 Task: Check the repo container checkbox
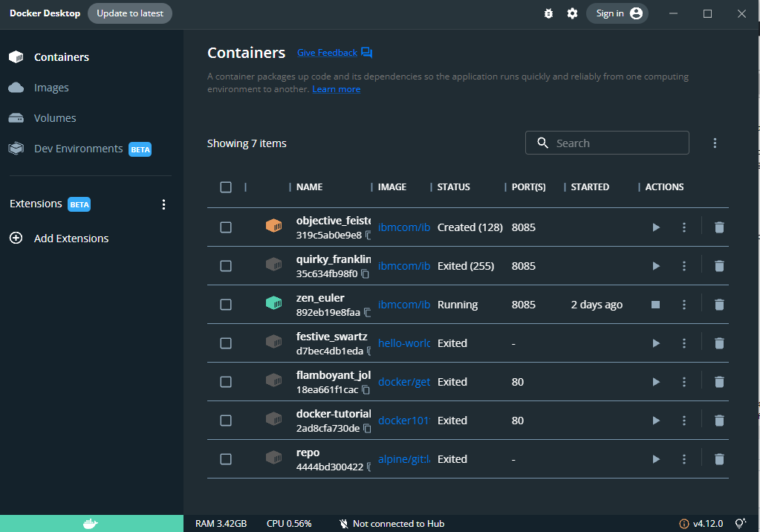[x=226, y=458]
